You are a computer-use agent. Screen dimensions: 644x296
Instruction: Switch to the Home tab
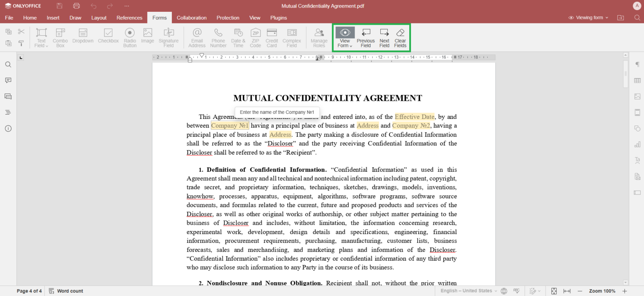(x=30, y=18)
